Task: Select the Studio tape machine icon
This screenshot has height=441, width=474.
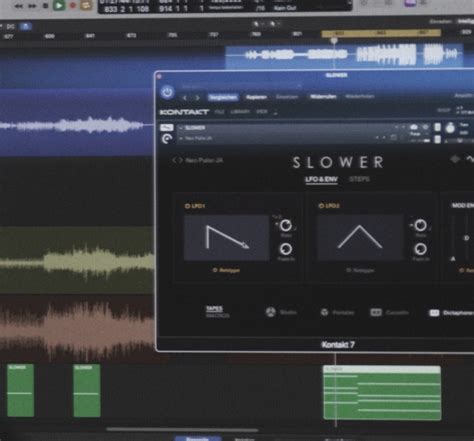Action: pos(271,312)
